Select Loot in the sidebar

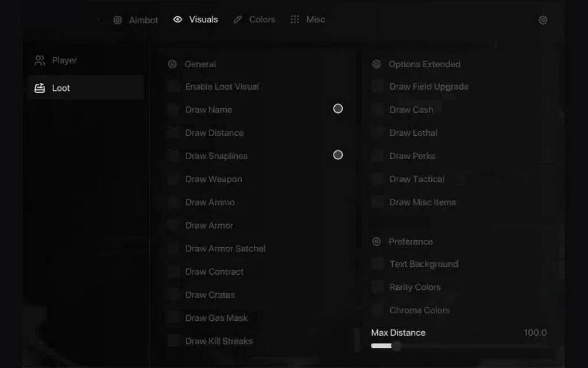(x=86, y=88)
